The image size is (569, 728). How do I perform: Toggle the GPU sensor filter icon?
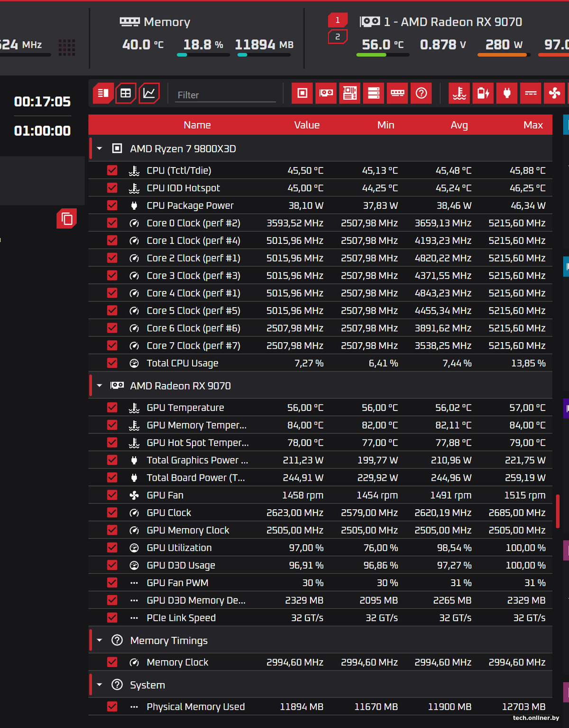pyautogui.click(x=326, y=93)
